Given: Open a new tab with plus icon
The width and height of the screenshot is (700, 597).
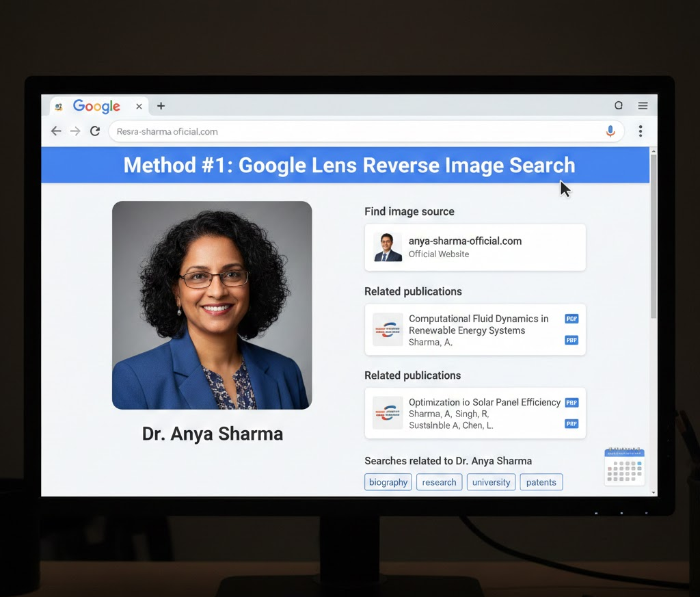Looking at the screenshot, I should point(161,106).
